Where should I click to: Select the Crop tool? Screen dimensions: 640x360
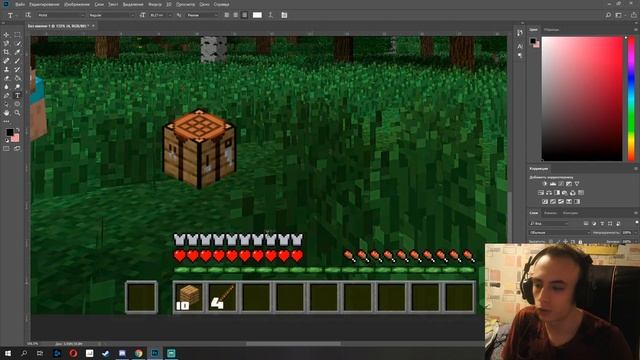pyautogui.click(x=6, y=52)
